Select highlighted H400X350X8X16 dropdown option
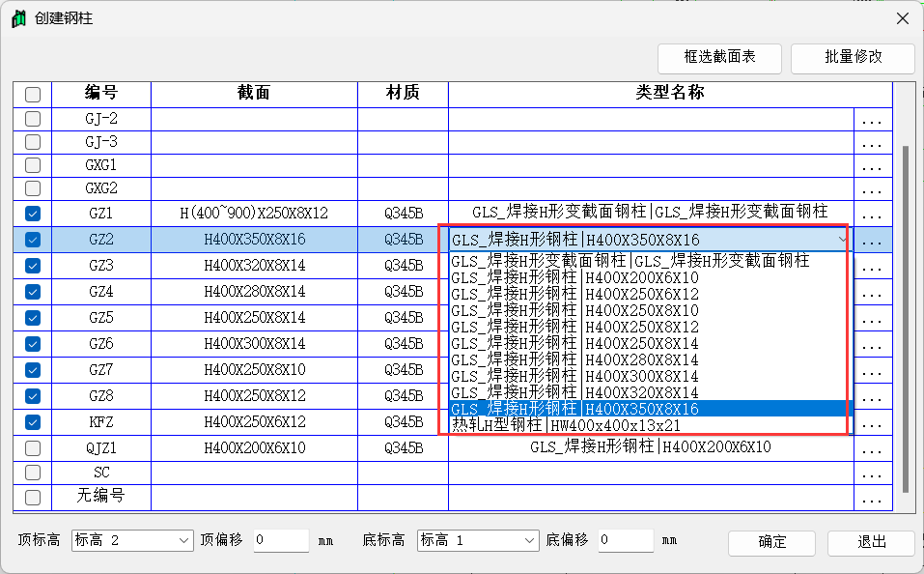The height and width of the screenshot is (574, 924). (x=651, y=409)
